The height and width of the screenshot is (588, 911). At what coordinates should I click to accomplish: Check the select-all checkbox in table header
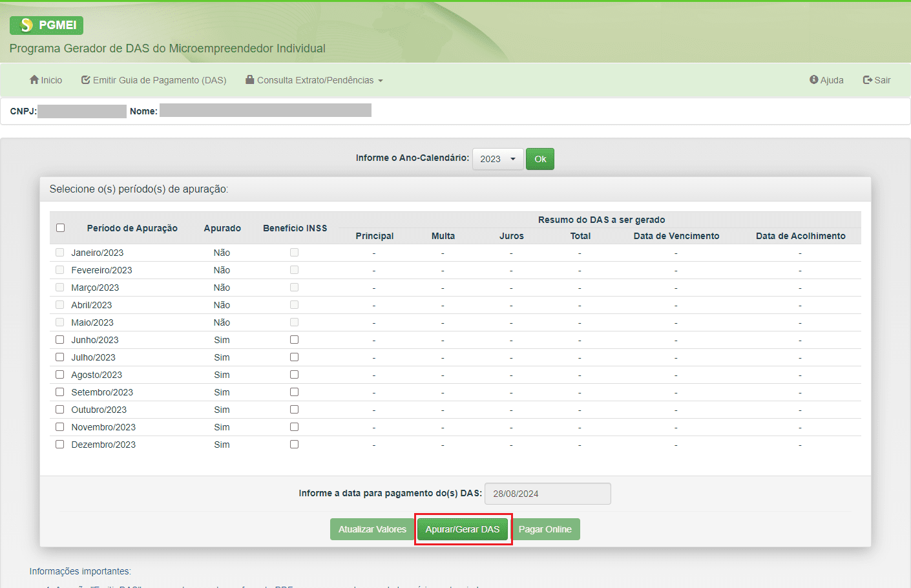60,227
